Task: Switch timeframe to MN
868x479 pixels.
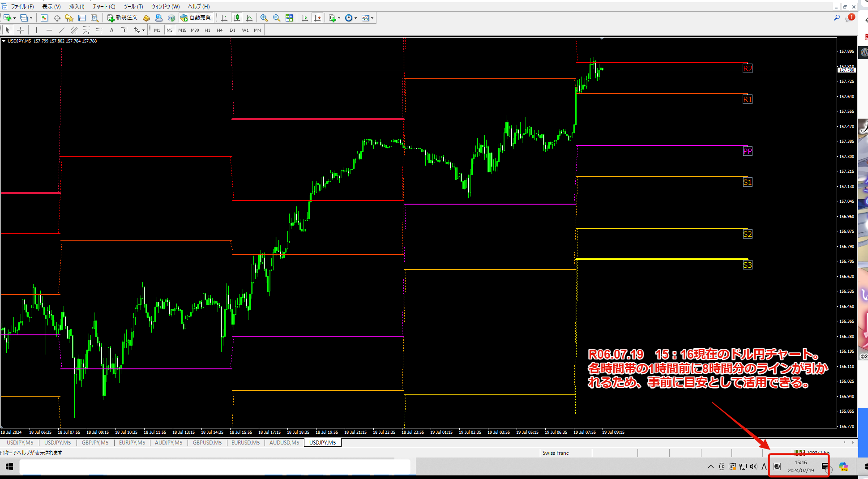Action: [x=257, y=30]
